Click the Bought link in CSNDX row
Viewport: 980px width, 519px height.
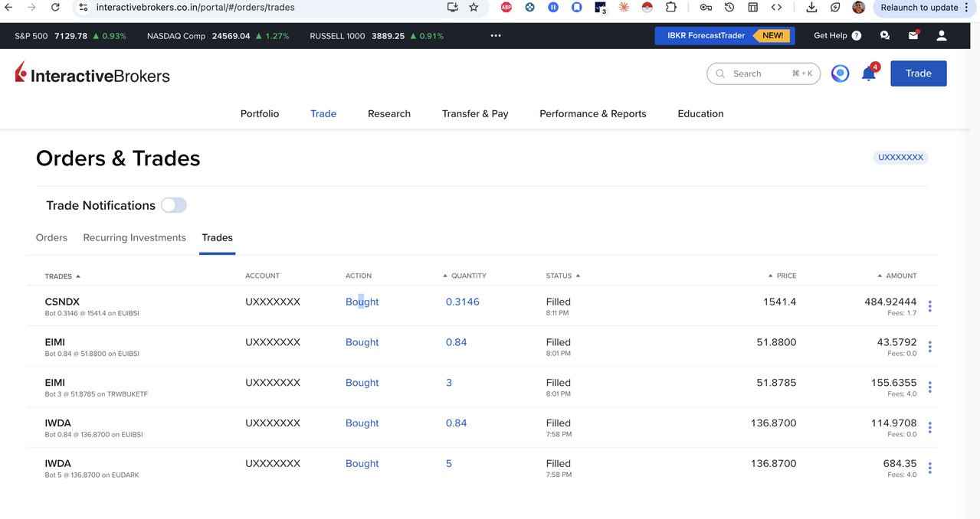362,302
